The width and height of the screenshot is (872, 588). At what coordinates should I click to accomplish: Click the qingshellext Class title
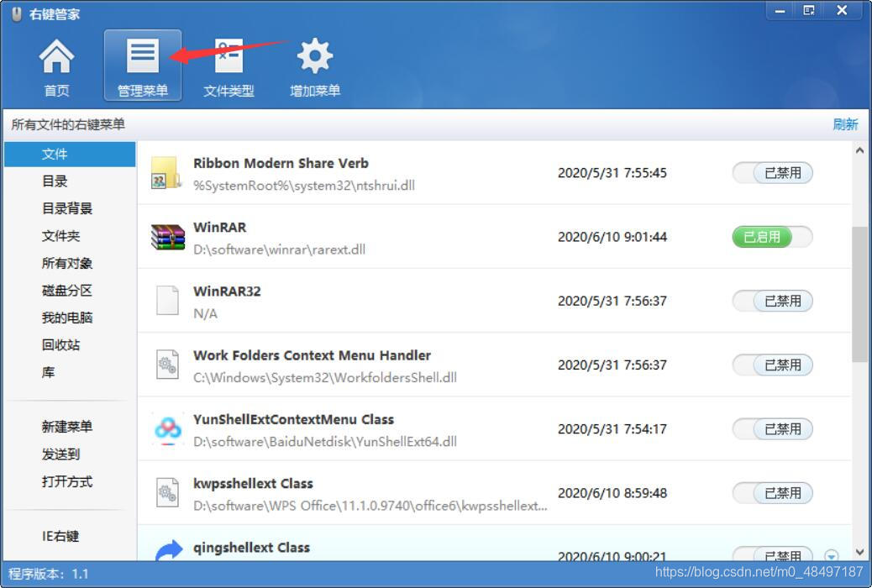point(251,548)
